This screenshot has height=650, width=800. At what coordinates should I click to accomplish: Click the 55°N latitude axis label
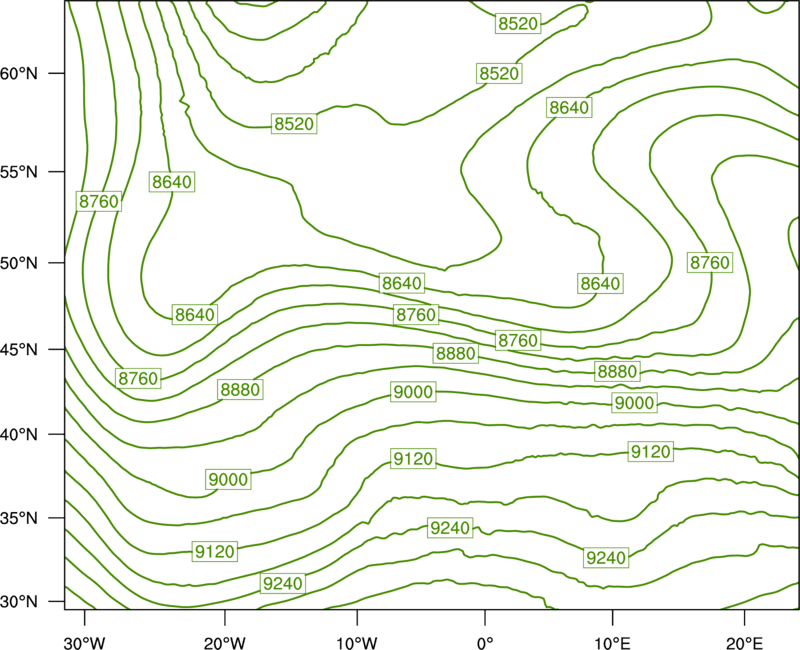point(19,172)
